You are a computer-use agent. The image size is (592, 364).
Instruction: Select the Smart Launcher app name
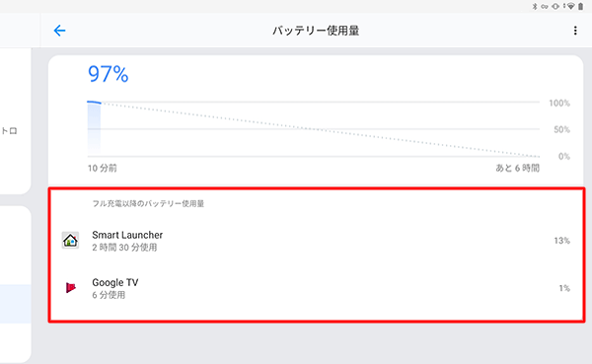(x=127, y=235)
